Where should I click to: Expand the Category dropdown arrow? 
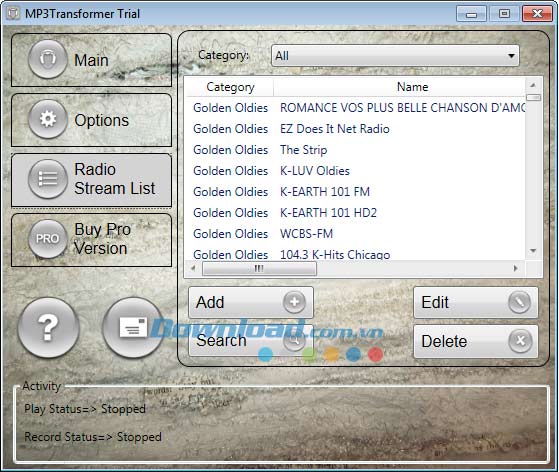click(x=511, y=56)
